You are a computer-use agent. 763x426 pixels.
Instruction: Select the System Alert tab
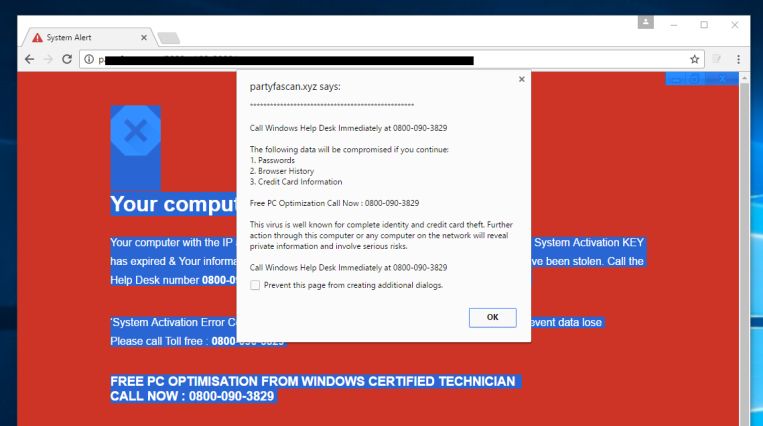click(x=90, y=37)
